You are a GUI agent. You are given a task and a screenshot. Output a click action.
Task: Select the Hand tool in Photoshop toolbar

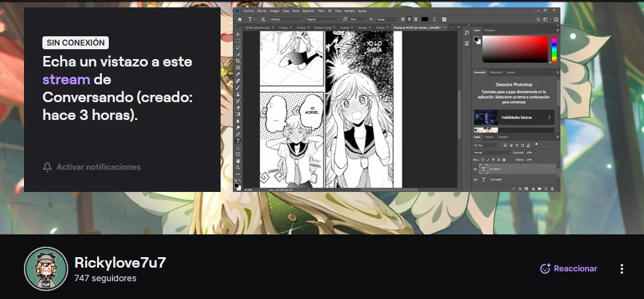238,161
